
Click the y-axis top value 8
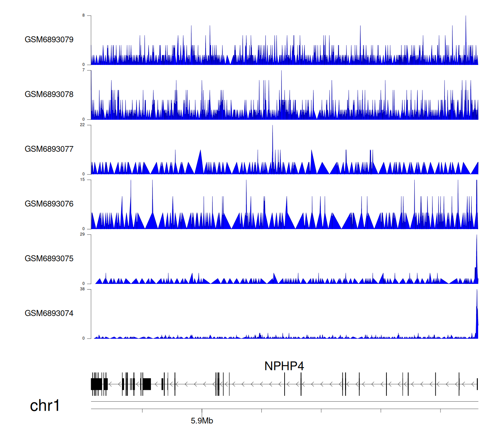pos(83,15)
